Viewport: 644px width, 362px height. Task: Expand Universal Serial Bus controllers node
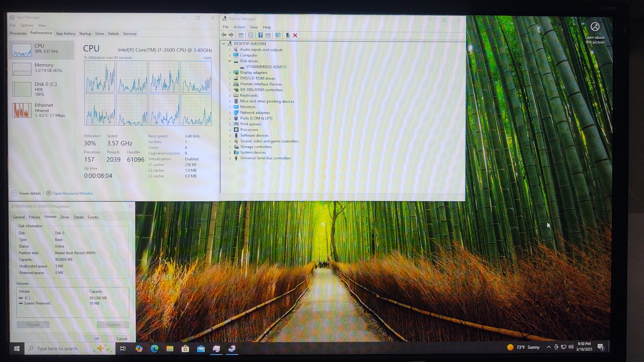tap(230, 158)
